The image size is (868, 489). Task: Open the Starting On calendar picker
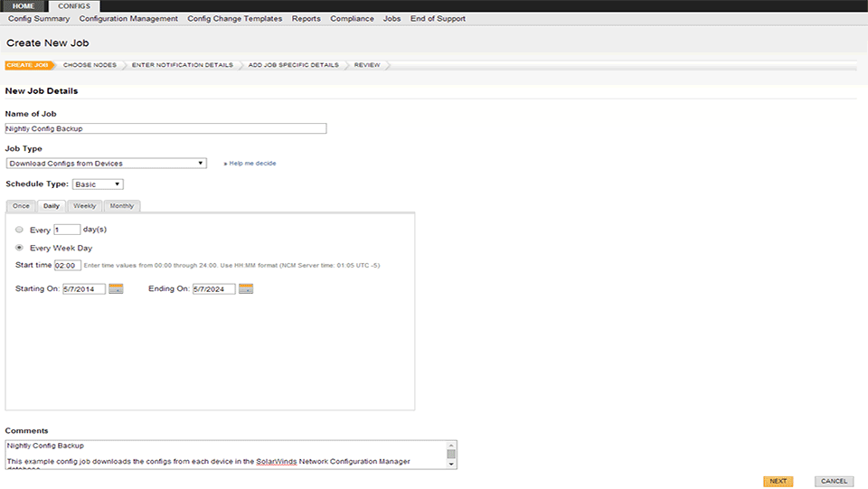coord(116,289)
